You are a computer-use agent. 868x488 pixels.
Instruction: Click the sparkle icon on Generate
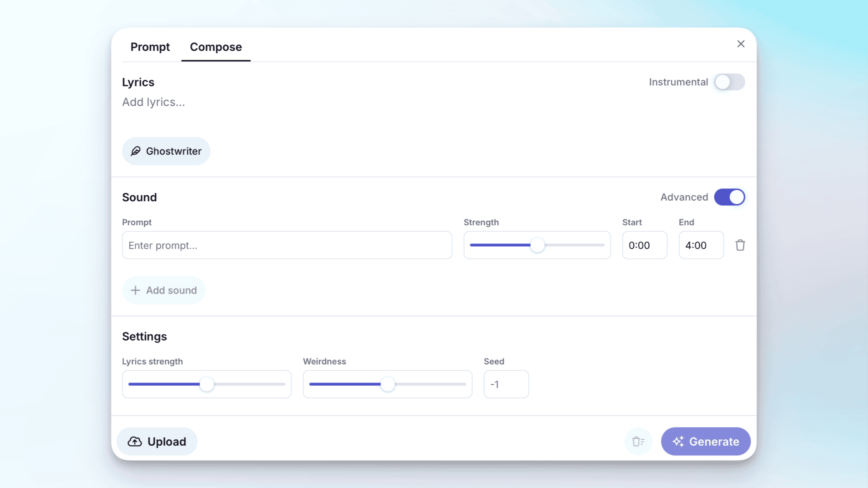[678, 441]
